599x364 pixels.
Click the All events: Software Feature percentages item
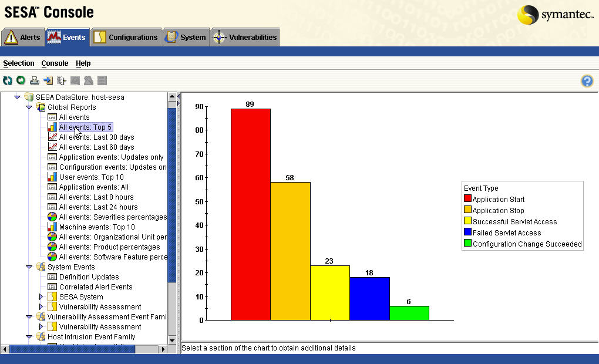113,257
